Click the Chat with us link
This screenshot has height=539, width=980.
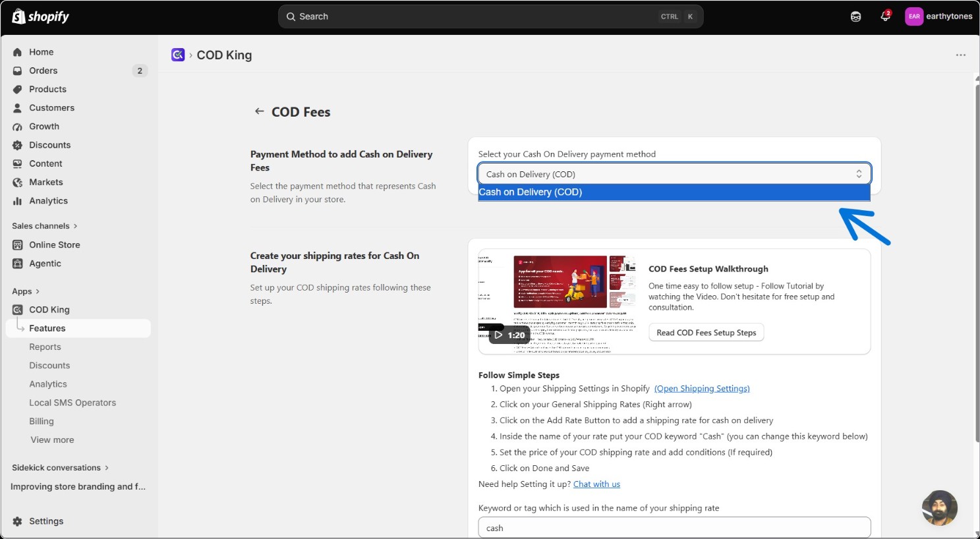pyautogui.click(x=596, y=484)
